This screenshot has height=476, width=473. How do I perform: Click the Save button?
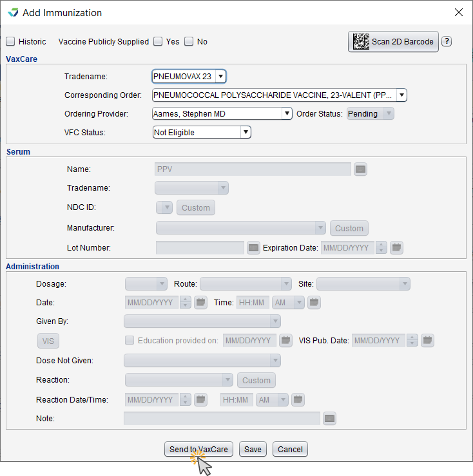[x=253, y=449]
